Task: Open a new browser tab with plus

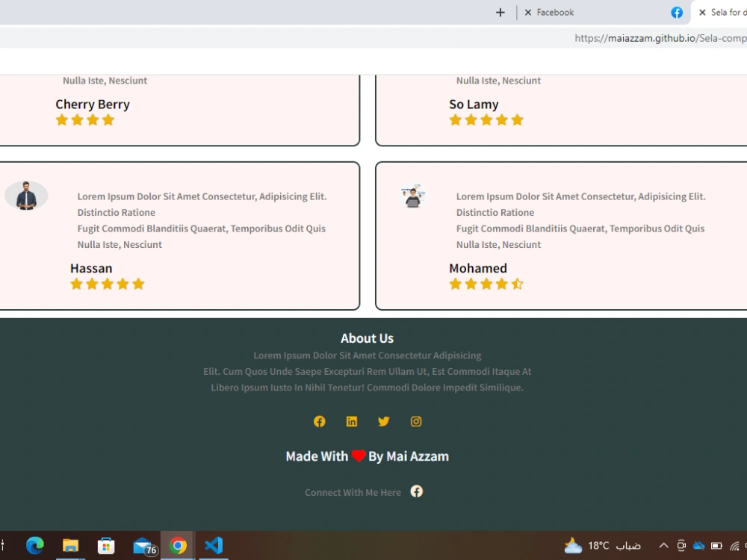Action: pyautogui.click(x=500, y=13)
